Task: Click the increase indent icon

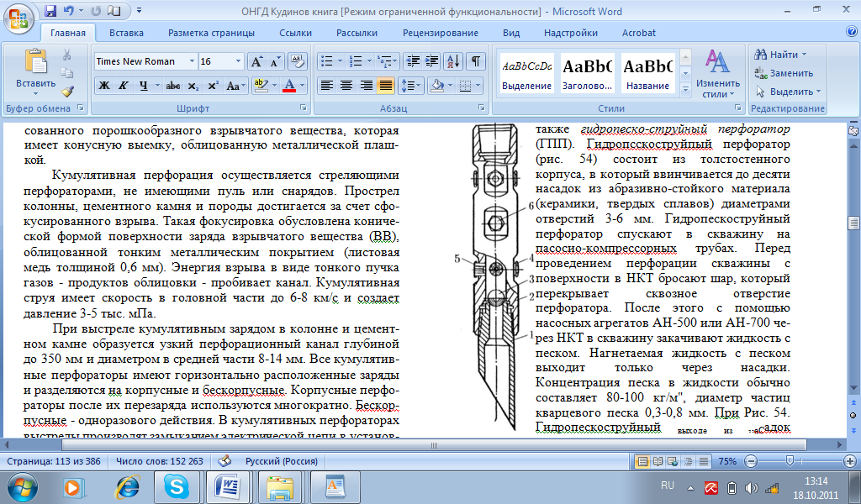Action: tap(433, 62)
